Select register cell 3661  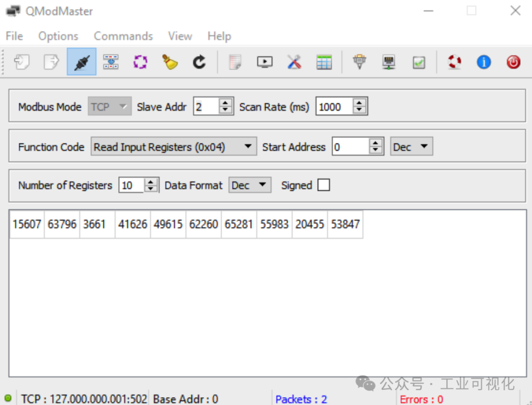(98, 224)
